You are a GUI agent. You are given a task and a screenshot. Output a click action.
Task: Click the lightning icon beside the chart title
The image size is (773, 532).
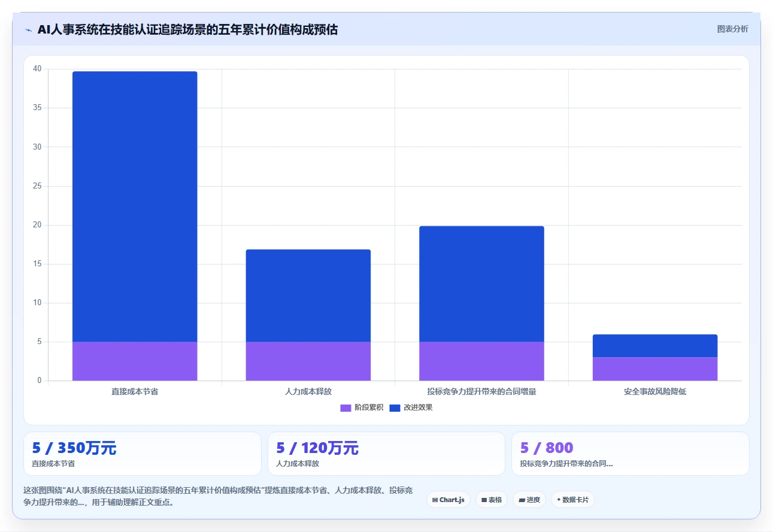coord(29,30)
